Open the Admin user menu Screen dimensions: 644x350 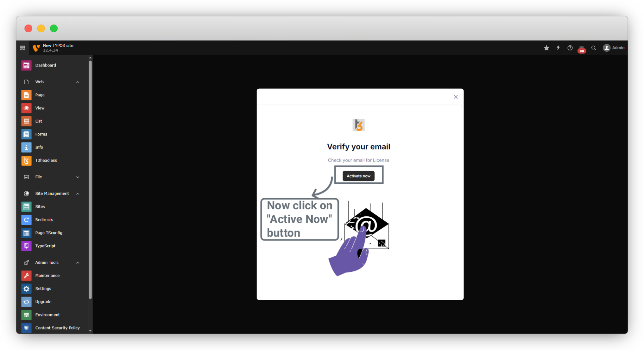coord(613,48)
